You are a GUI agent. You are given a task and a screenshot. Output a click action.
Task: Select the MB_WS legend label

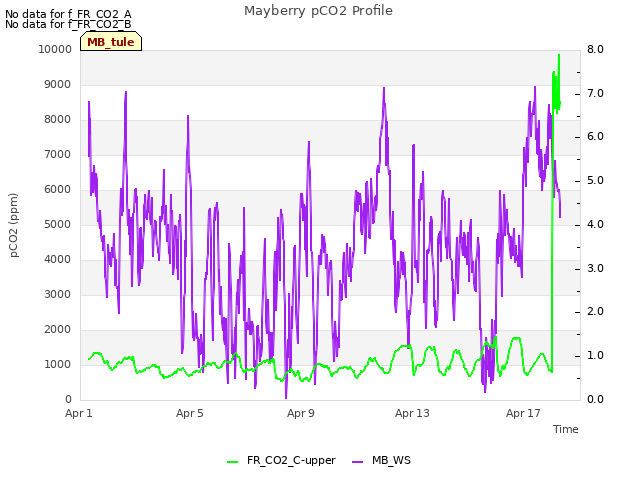(391, 460)
